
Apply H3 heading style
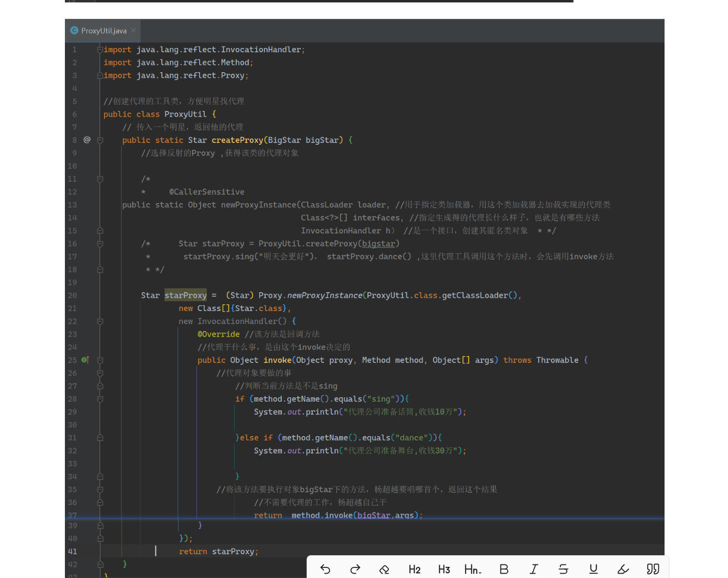coord(444,569)
